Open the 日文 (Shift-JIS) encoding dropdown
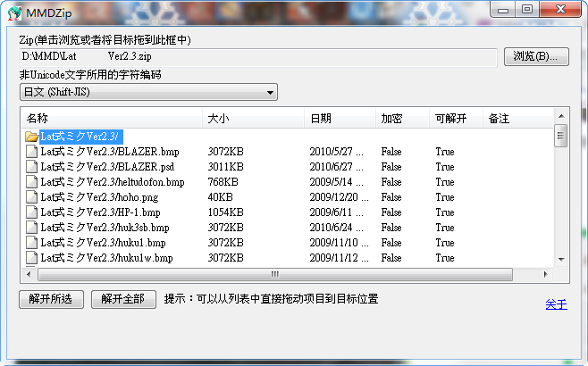This screenshot has width=588, height=366. pyautogui.click(x=148, y=92)
